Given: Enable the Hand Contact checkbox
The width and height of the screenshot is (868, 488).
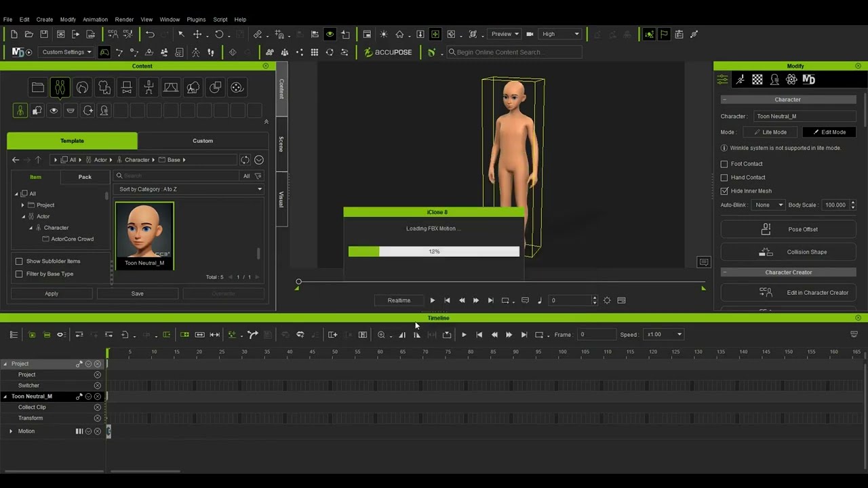Looking at the screenshot, I should click(724, 178).
